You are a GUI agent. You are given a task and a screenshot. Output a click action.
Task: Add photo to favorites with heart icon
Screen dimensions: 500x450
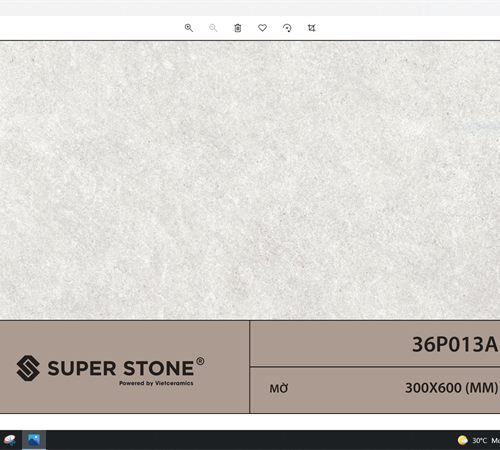point(262,28)
